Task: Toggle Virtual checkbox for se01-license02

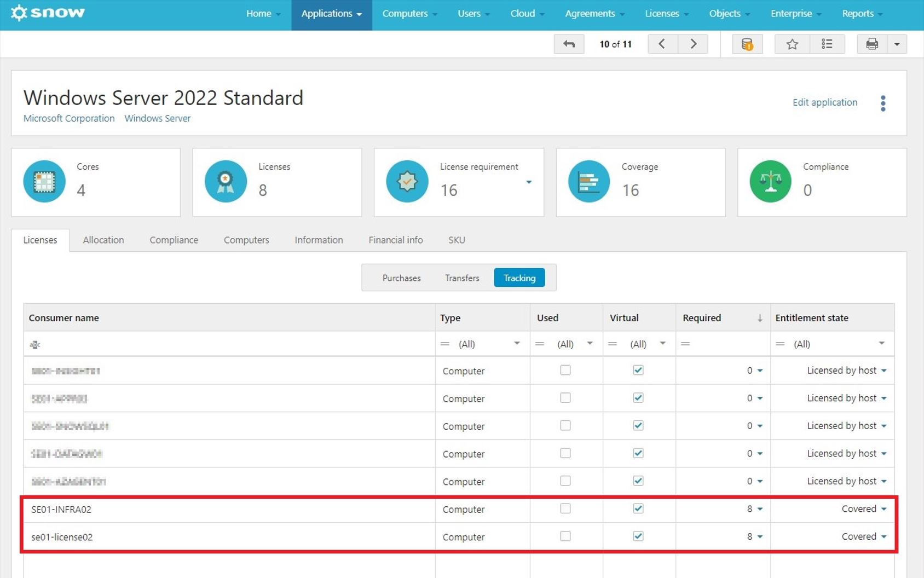Action: (x=638, y=536)
